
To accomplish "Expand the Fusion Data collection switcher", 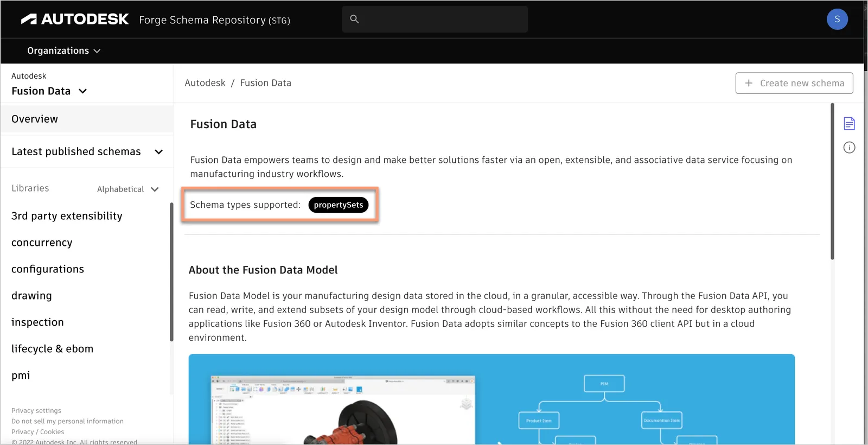I will (x=49, y=91).
